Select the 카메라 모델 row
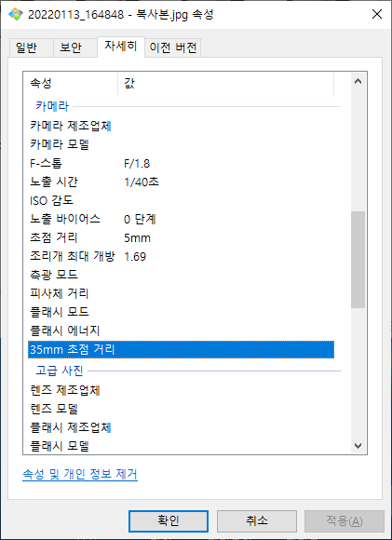The height and width of the screenshot is (540, 392). (181, 144)
